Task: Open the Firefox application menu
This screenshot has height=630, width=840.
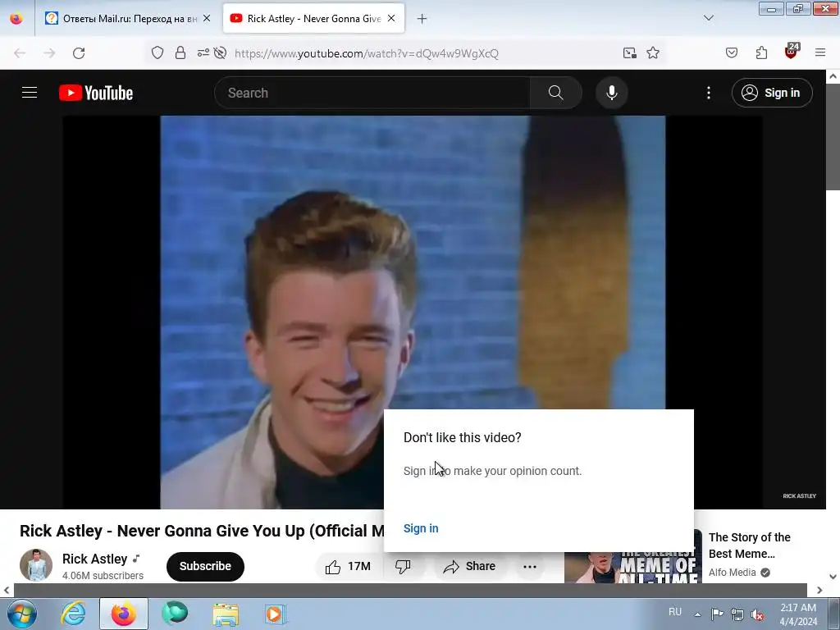Action: pos(819,52)
